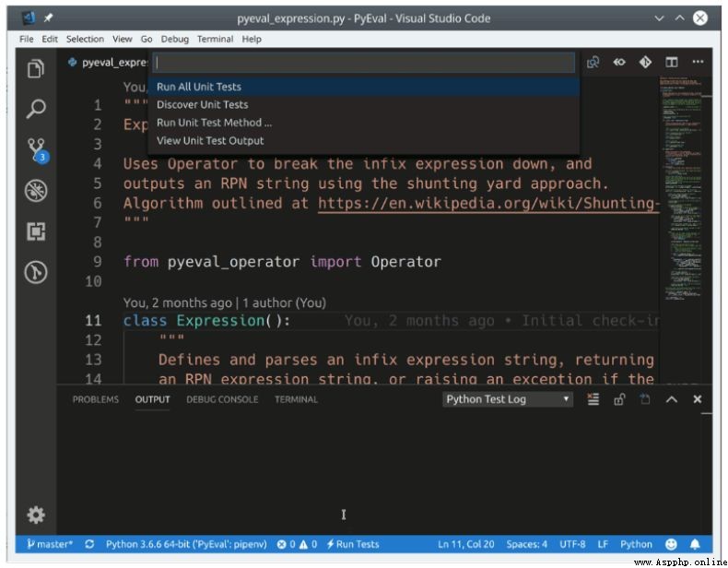The width and height of the screenshot is (728, 568).
Task: Switch to the PROBLEMS panel tab
Action: tap(96, 399)
